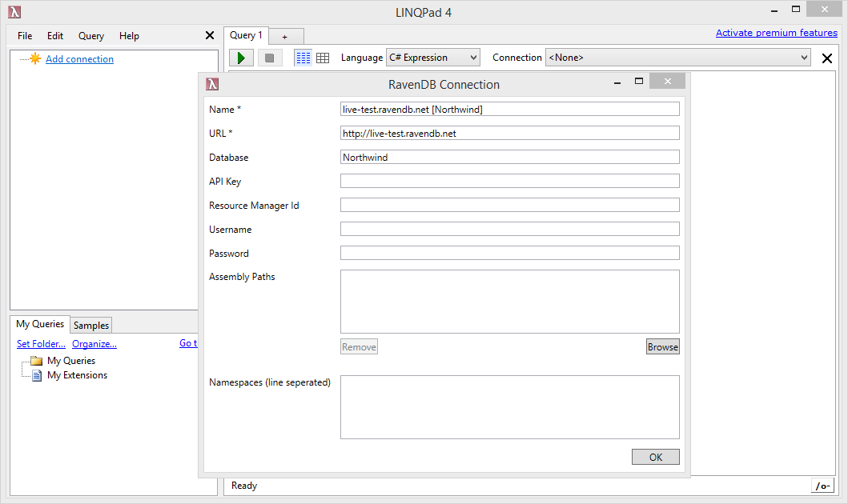Click the Password input field
This screenshot has height=504, width=848.
[x=509, y=254]
